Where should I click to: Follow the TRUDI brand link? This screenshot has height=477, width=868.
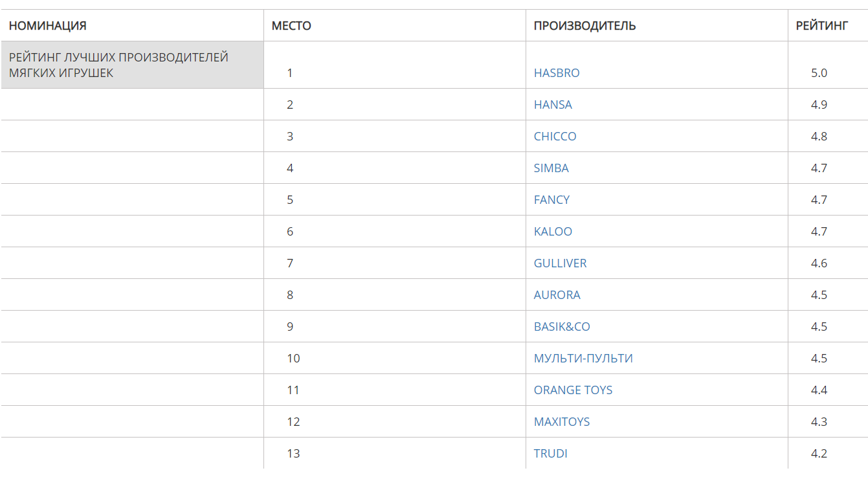tap(550, 454)
